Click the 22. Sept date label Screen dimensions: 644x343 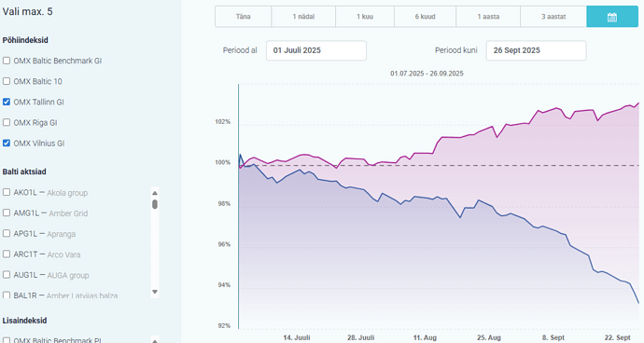pyautogui.click(x=617, y=337)
